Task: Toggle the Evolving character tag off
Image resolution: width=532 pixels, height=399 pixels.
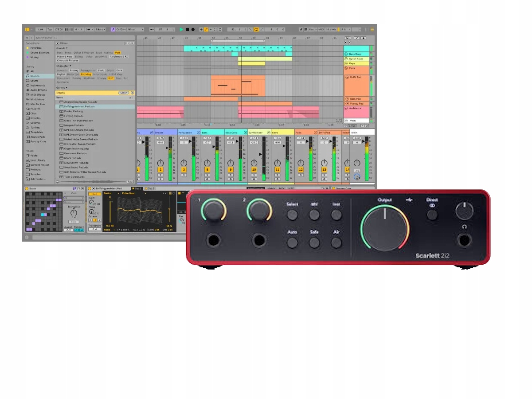Action: (x=86, y=74)
